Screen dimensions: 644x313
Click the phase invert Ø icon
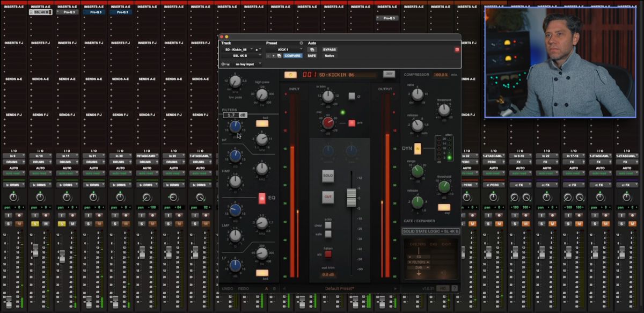(352, 96)
